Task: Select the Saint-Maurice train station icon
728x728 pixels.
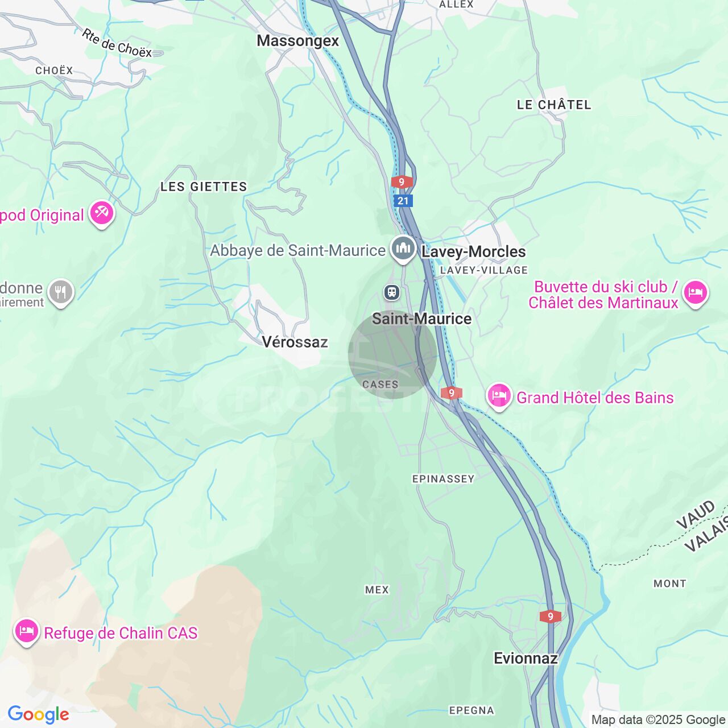Action: pyautogui.click(x=391, y=292)
